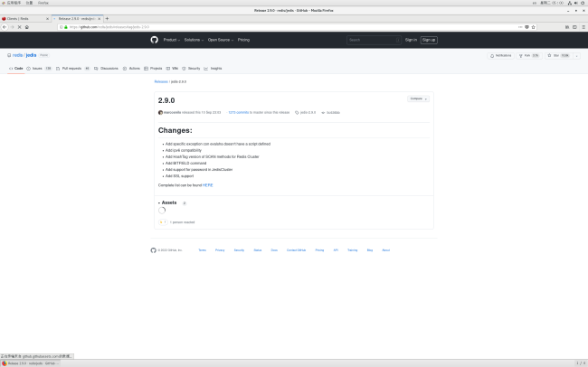Focus the GitHub search field
The height and width of the screenshot is (367, 588).
point(374,40)
